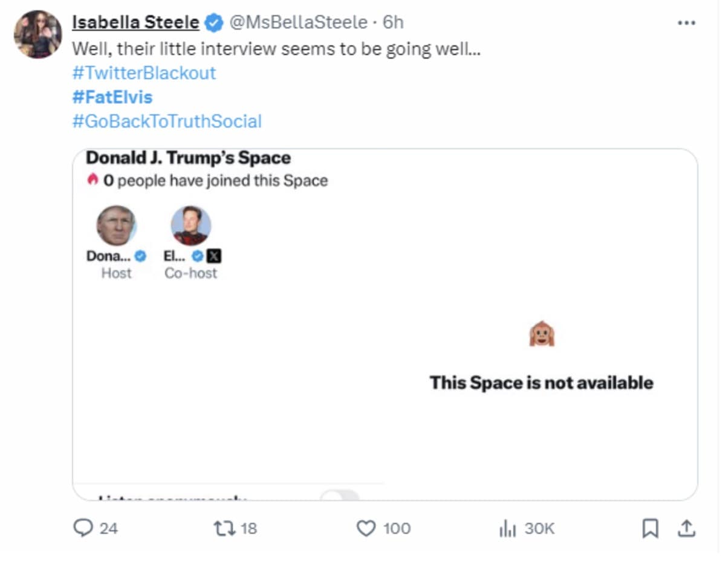Click the reply speech bubble icon
728x561 pixels.
(82, 528)
